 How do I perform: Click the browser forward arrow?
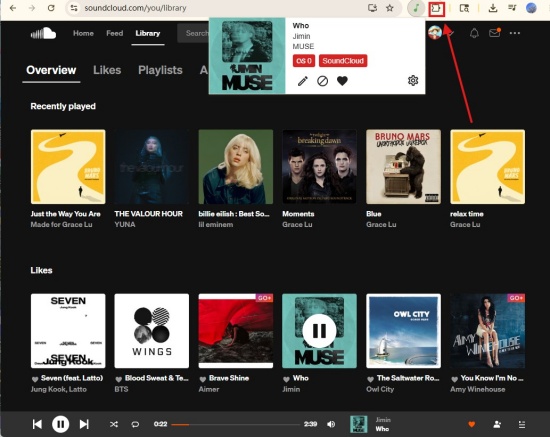(x=32, y=8)
